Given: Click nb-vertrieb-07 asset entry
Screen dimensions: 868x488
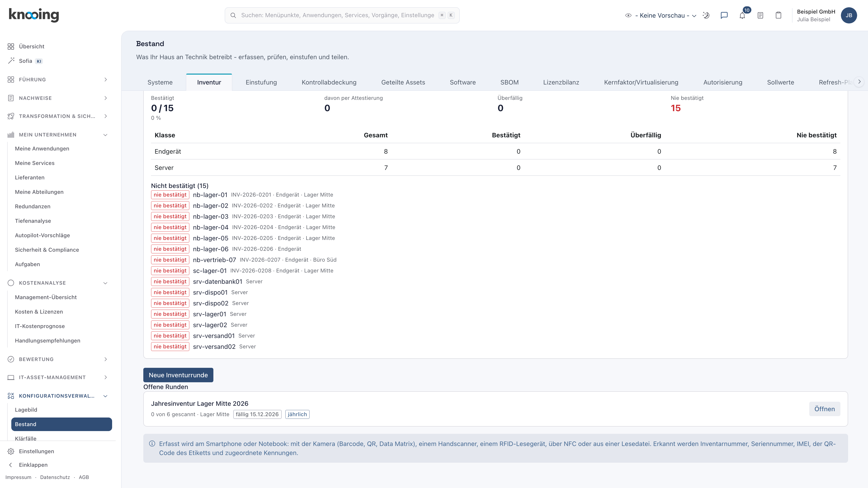Looking at the screenshot, I should coord(214,260).
